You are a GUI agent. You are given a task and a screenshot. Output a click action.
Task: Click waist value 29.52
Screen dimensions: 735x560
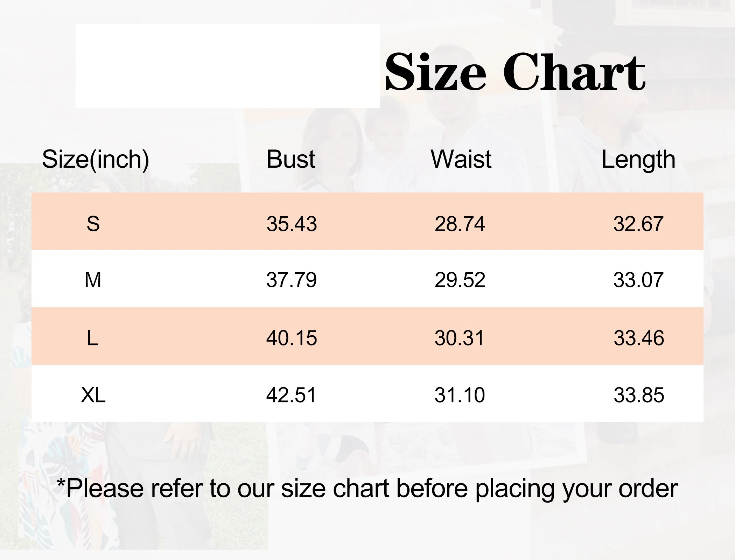pyautogui.click(x=460, y=280)
